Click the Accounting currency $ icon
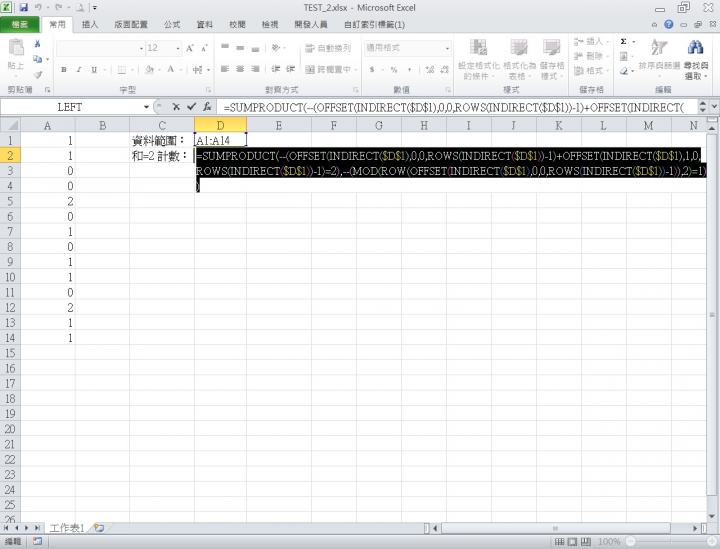Screen dimensions: 720x549 372,70
